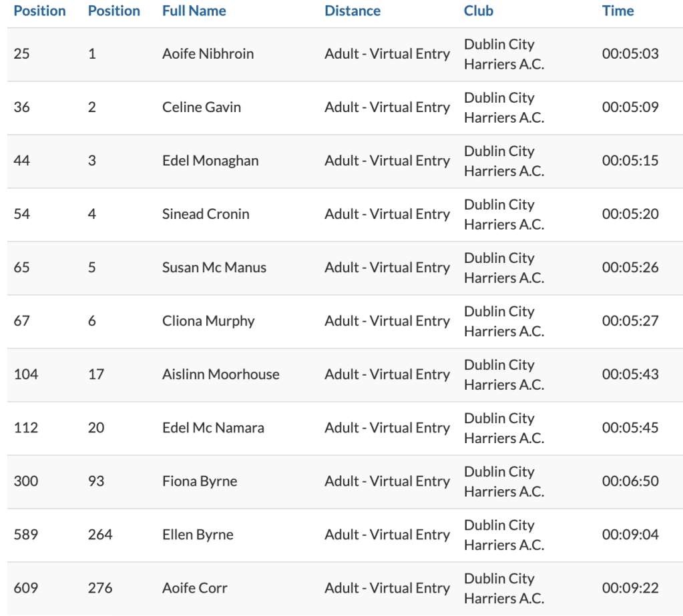Select Distance cell in Fiona Byrne's row

tap(387, 481)
